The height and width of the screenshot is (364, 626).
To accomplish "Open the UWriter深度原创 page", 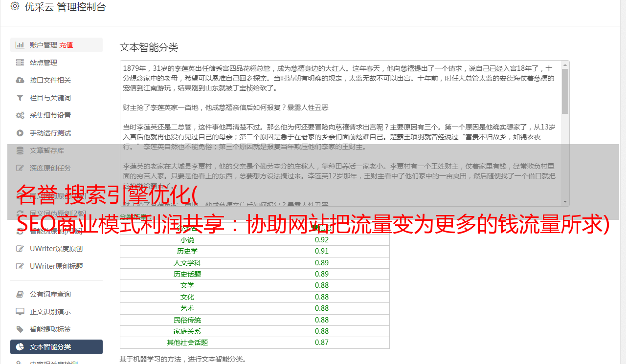I will tap(56, 249).
